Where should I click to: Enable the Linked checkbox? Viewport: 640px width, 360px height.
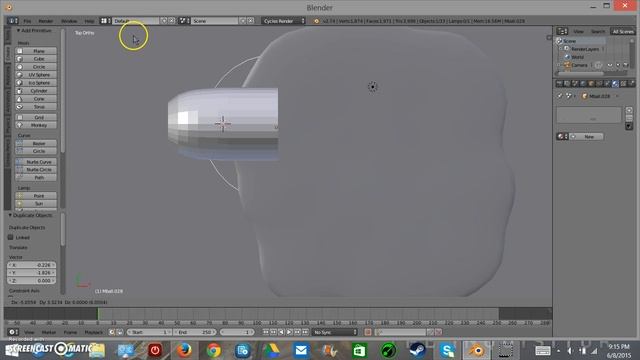click(x=11, y=237)
